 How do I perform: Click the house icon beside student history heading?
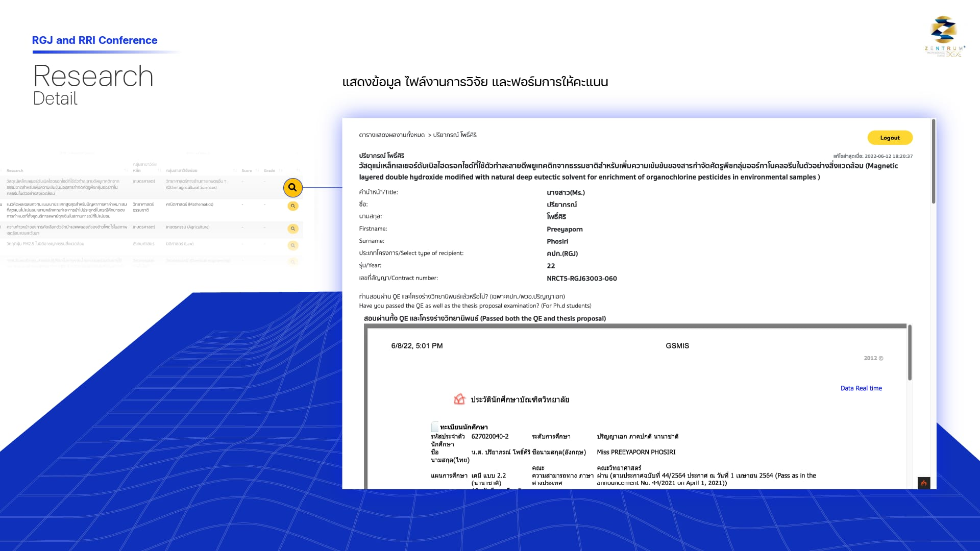click(x=459, y=399)
